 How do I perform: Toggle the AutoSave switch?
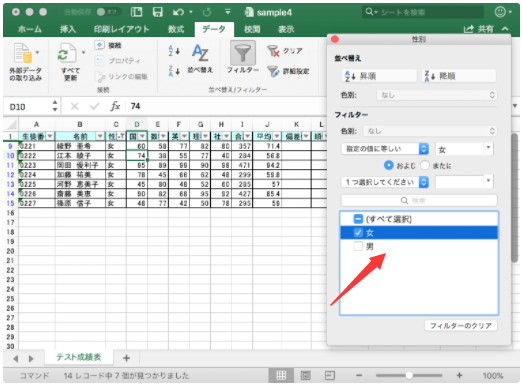click(108, 12)
